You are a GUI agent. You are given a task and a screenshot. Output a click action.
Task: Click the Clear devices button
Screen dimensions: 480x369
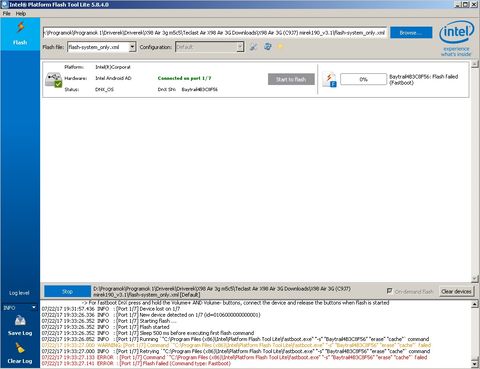[456, 291]
